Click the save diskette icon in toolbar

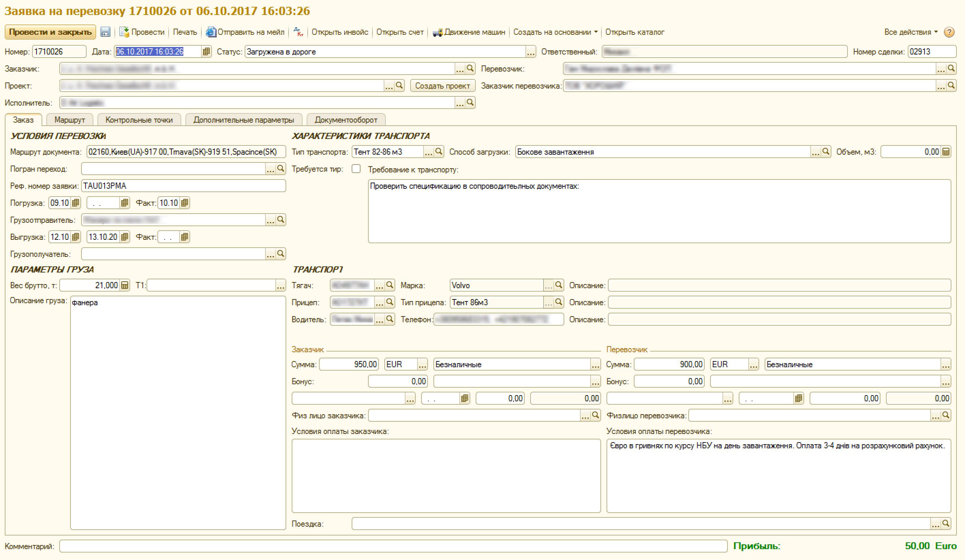(105, 32)
